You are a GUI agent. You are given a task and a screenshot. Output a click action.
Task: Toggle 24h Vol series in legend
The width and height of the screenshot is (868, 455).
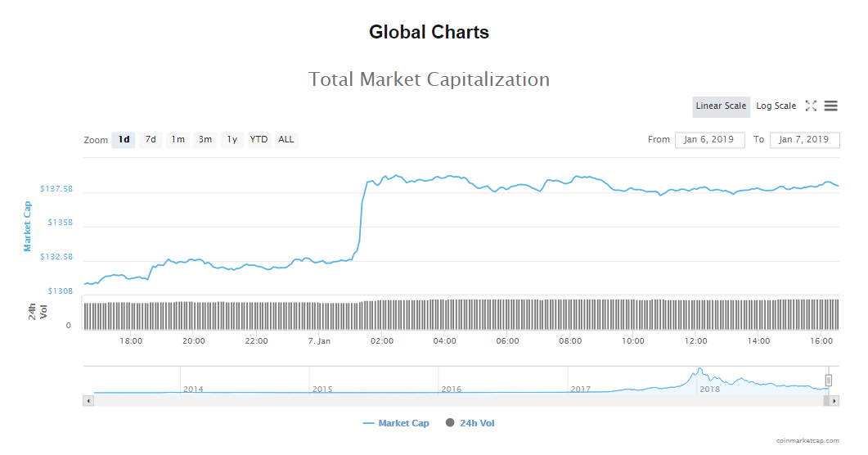tap(470, 423)
